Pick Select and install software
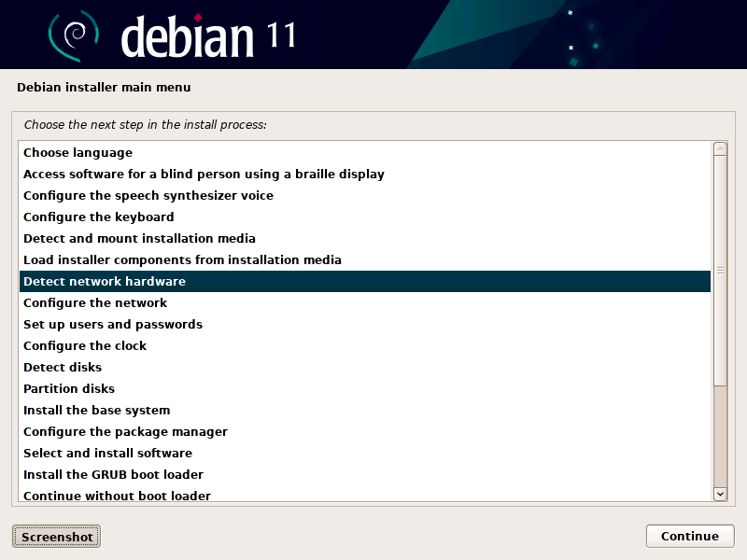The image size is (747, 560). 365,453
